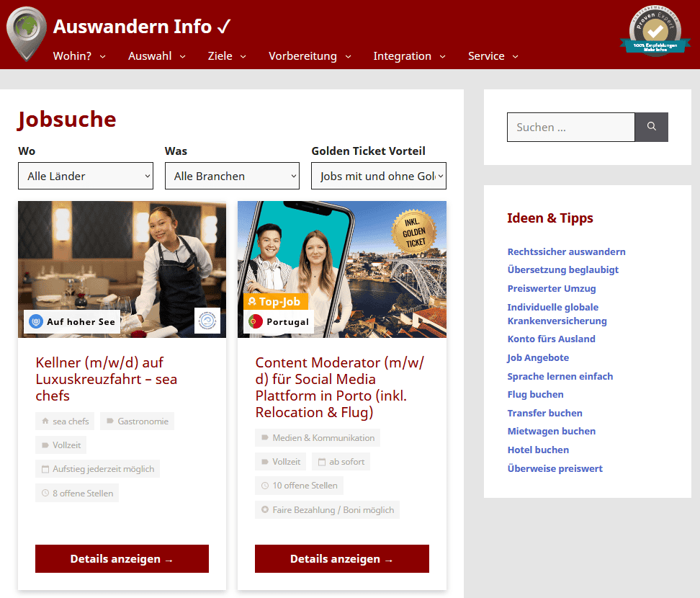The height and width of the screenshot is (598, 700).
Task: Click the globe map-pin site logo
Action: pyautogui.click(x=27, y=32)
